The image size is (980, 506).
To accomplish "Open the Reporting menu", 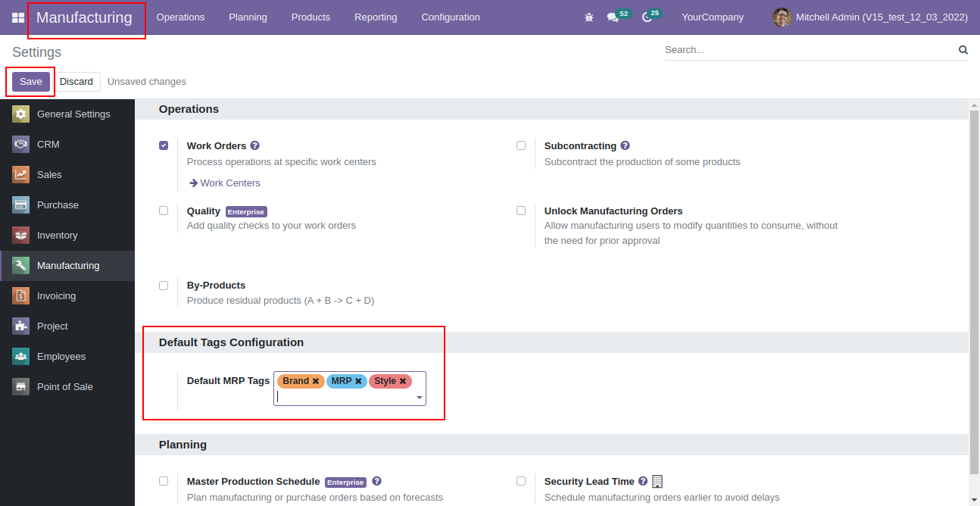I will 376,17.
